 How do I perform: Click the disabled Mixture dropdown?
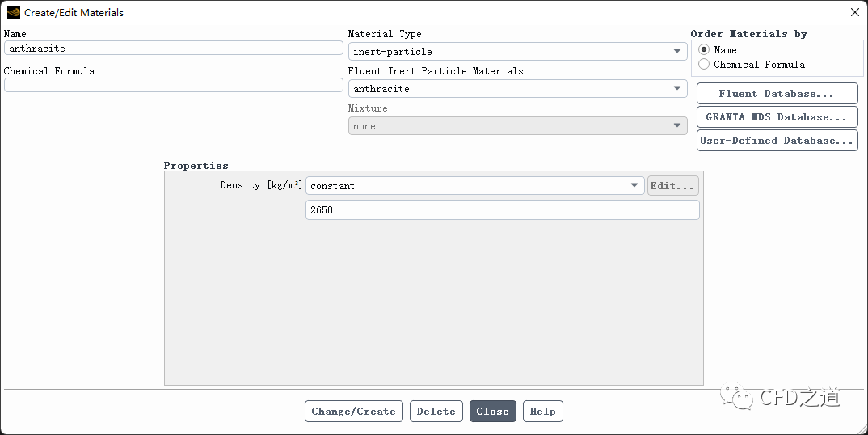click(x=517, y=126)
